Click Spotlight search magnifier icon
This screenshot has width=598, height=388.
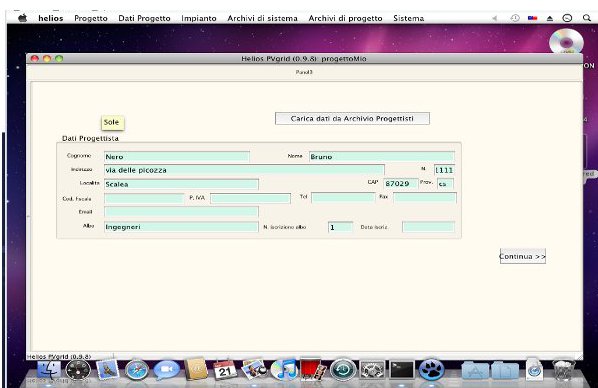[587, 18]
